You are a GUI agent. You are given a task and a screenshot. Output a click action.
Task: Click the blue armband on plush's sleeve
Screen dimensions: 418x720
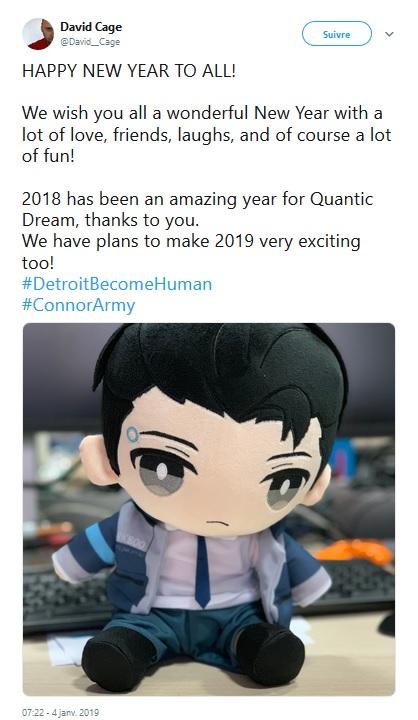point(100,543)
